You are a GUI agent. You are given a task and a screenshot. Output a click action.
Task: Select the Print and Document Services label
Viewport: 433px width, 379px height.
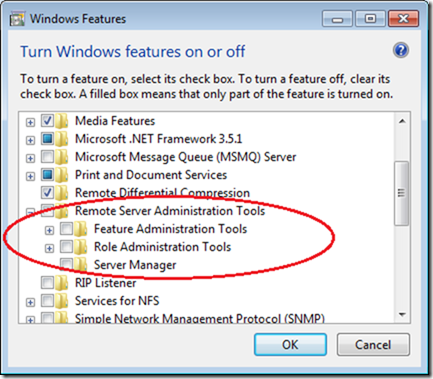point(151,175)
